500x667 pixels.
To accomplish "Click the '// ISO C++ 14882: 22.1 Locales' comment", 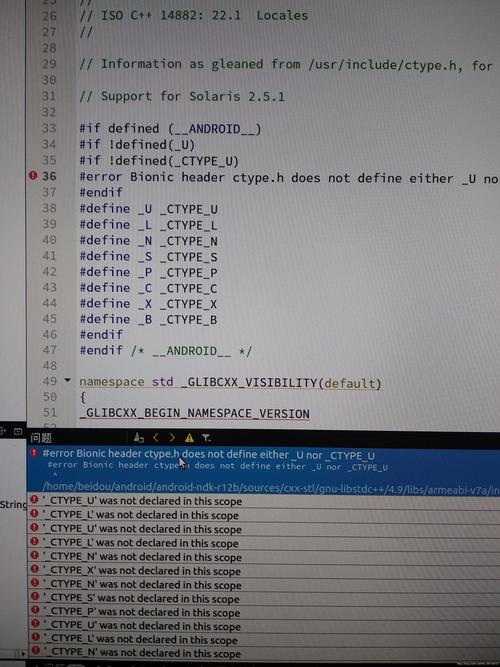I will [194, 16].
